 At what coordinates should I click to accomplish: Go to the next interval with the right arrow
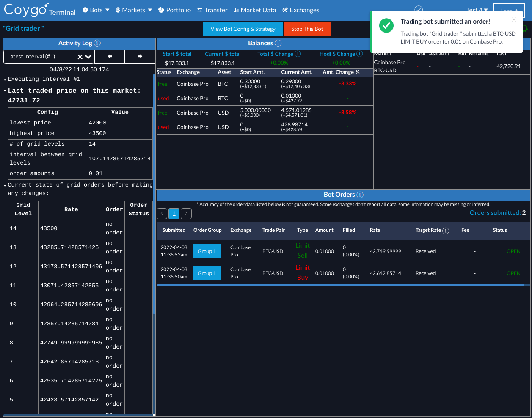(140, 56)
